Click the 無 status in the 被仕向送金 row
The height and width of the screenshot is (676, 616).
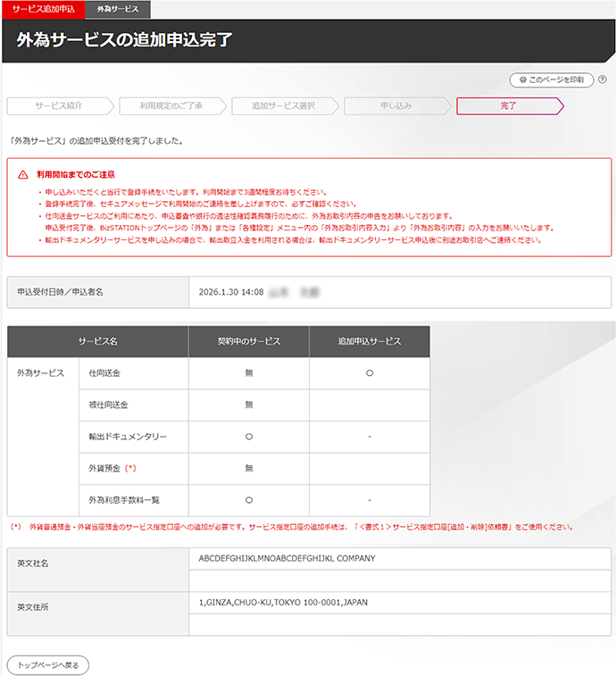(249, 405)
